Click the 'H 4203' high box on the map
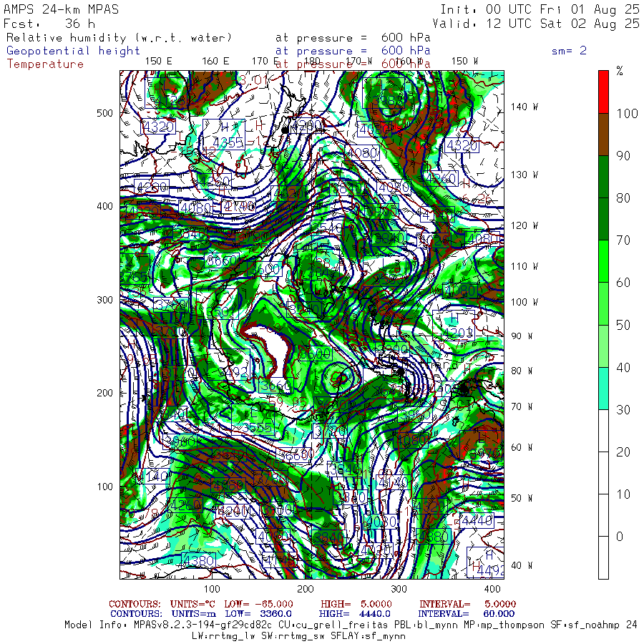Screen dimensions: 644x644 [x=454, y=326]
